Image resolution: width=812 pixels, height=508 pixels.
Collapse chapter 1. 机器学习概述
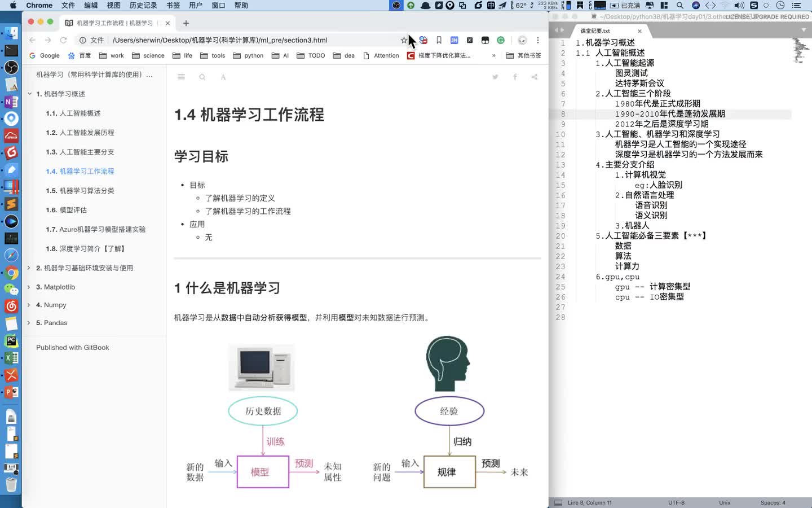click(x=29, y=94)
